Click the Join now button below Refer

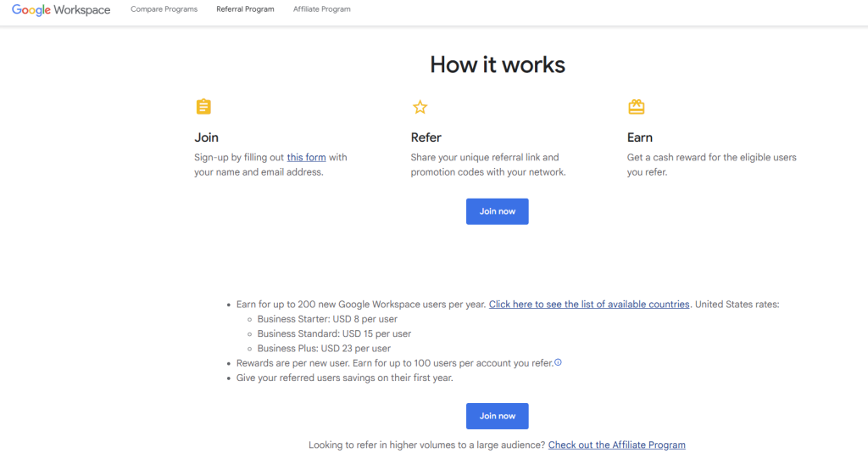coord(497,211)
